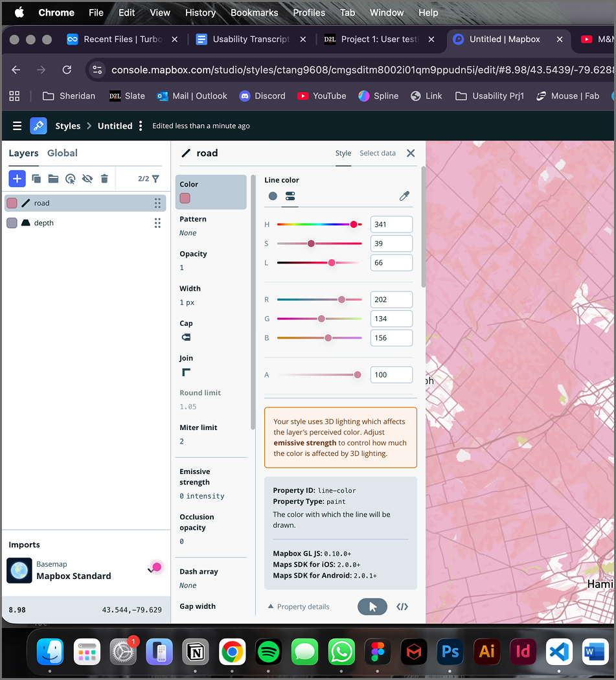This screenshot has height=680, width=616.
Task: Switch color picker to color wheel mode
Action: pyautogui.click(x=273, y=196)
